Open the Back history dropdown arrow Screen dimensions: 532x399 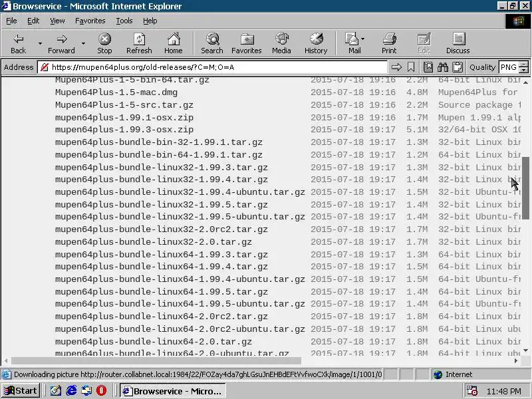point(40,43)
